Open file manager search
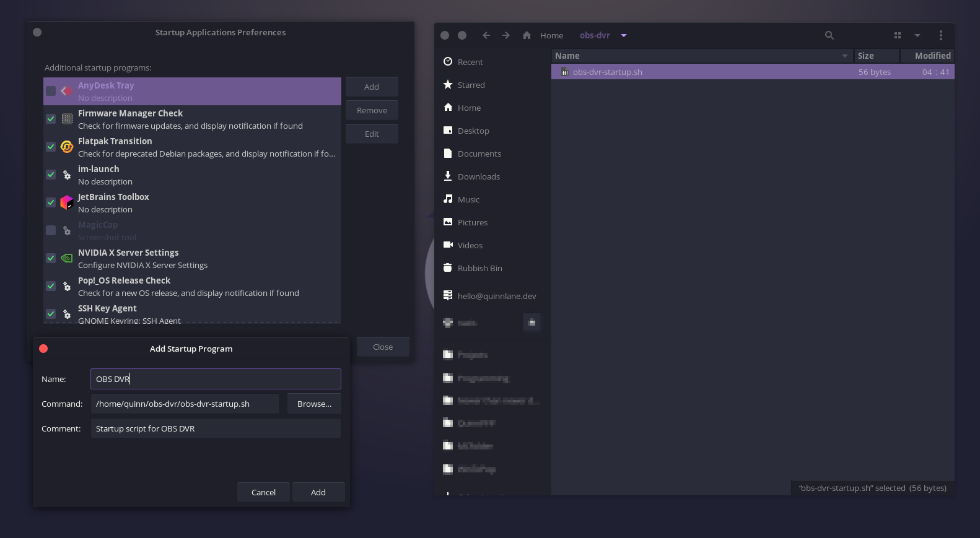Image resolution: width=980 pixels, height=538 pixels. (829, 35)
